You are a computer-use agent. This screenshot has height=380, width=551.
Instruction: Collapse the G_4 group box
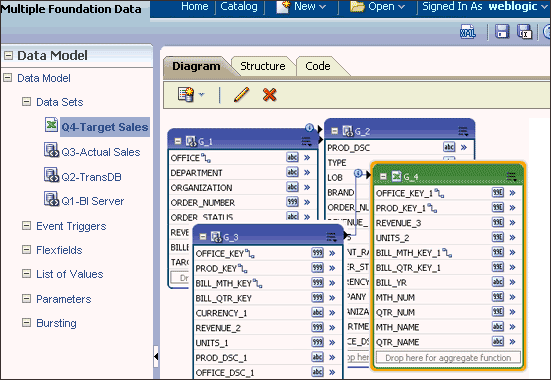[x=383, y=176]
